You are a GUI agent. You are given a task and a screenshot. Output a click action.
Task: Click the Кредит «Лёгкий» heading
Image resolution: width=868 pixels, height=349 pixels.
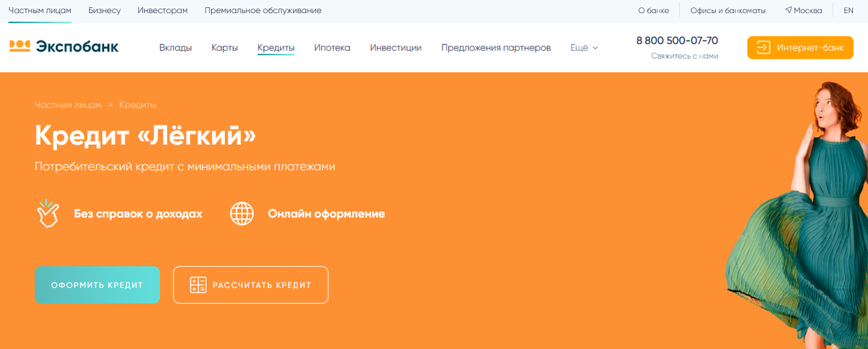coord(145,135)
